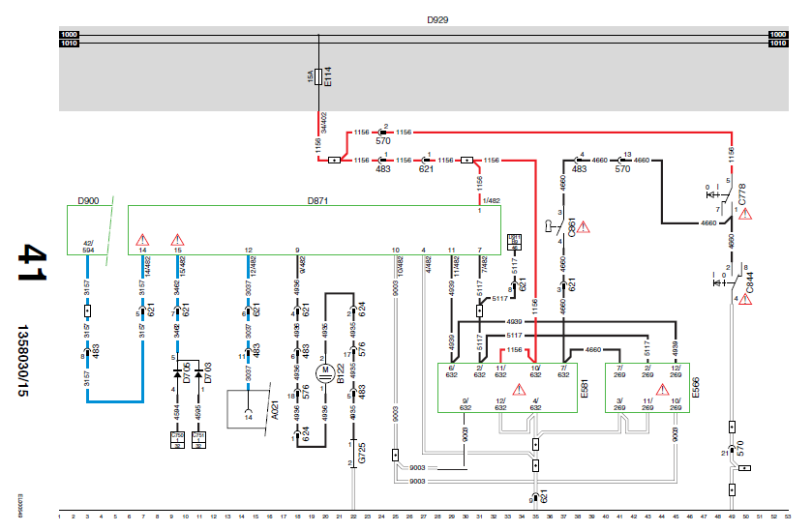Click warning triangle above D871 pin 15
Image resolution: width=812 pixels, height=532 pixels.
[x=178, y=240]
